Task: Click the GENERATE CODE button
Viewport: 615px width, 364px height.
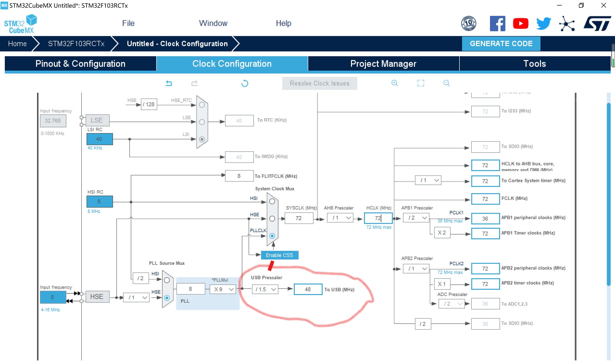Action: pos(501,44)
